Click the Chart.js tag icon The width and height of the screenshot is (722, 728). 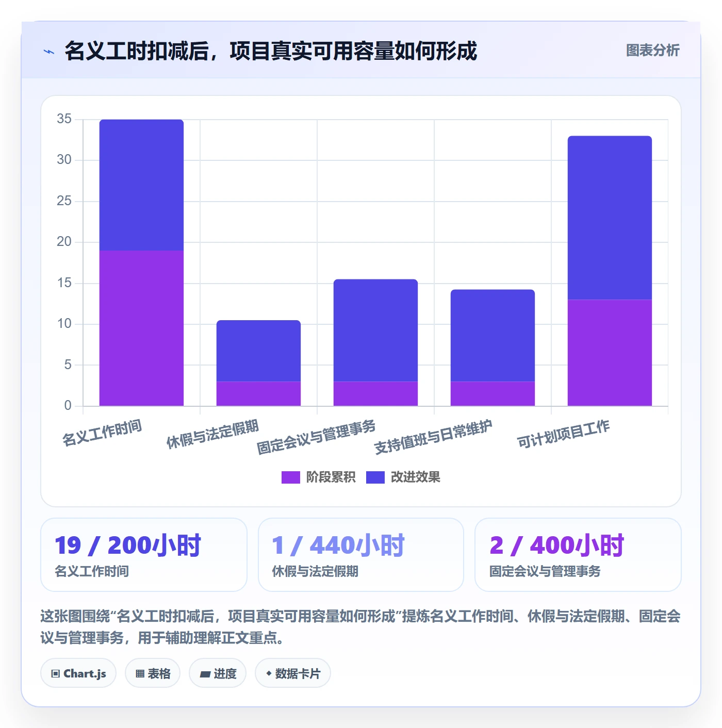(56, 674)
